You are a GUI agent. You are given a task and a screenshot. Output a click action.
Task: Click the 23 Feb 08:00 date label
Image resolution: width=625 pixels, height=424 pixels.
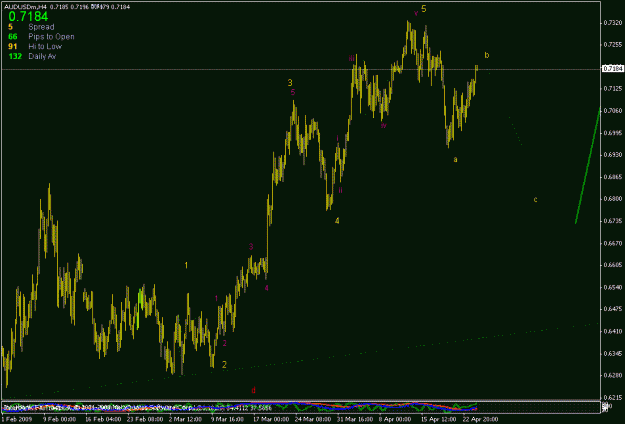(145, 419)
